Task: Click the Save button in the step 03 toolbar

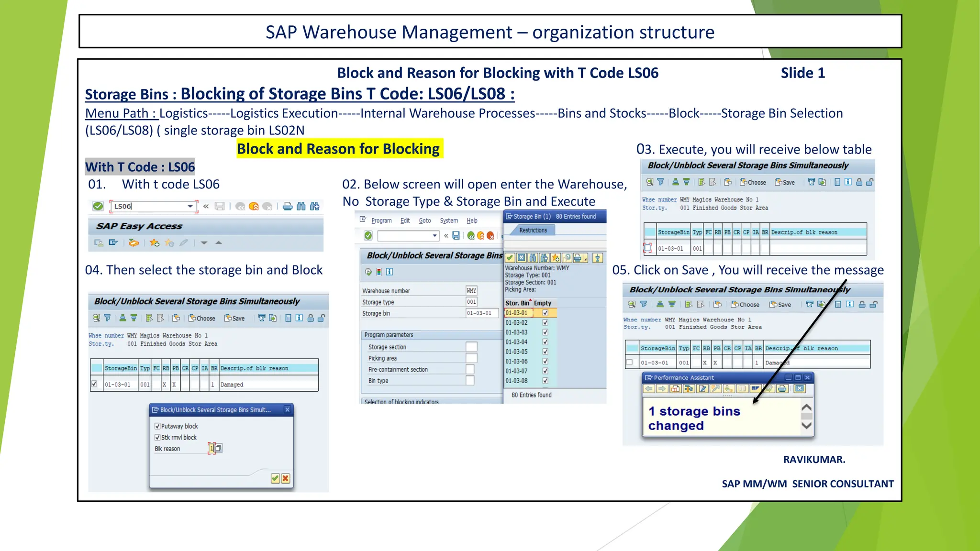Action: pyautogui.click(x=785, y=182)
